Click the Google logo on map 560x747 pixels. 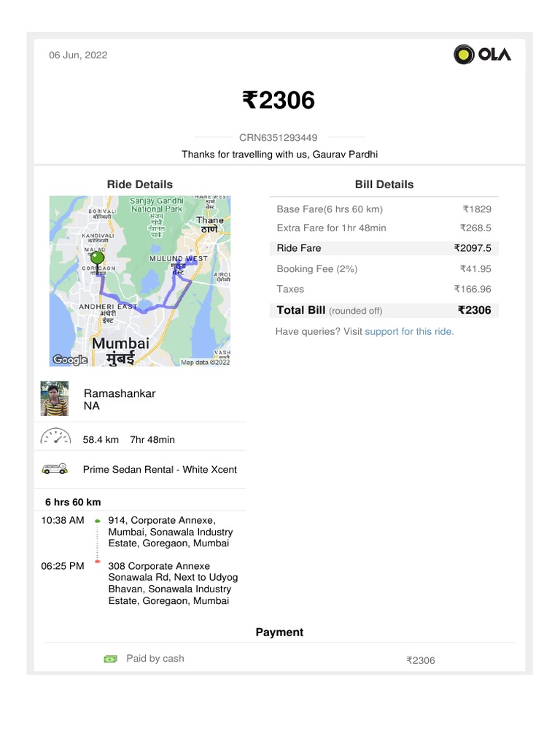tap(70, 360)
